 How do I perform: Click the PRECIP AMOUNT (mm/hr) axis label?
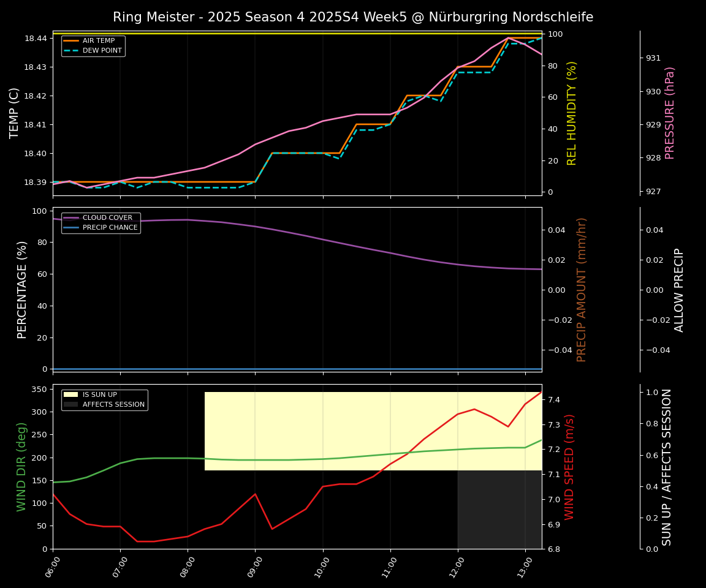point(582,290)
